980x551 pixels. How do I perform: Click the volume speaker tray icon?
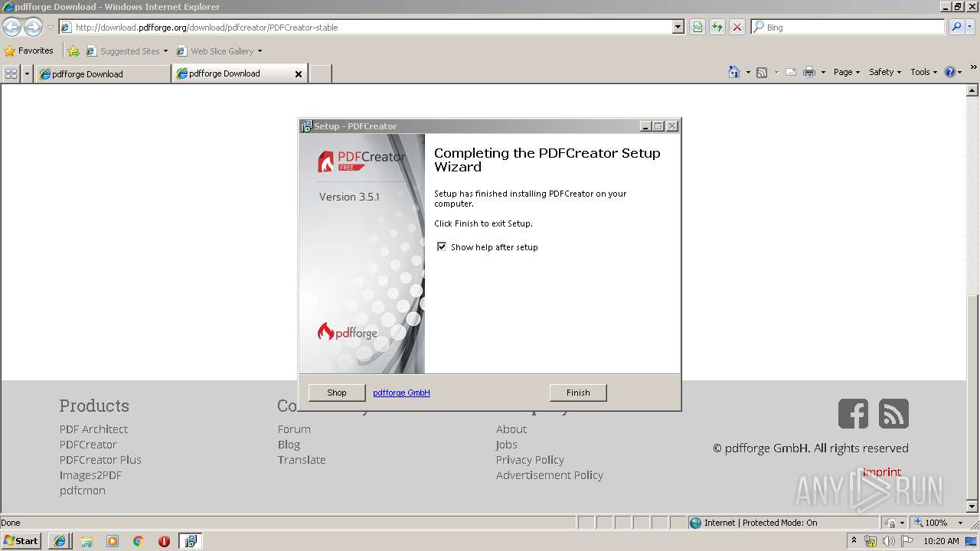889,541
